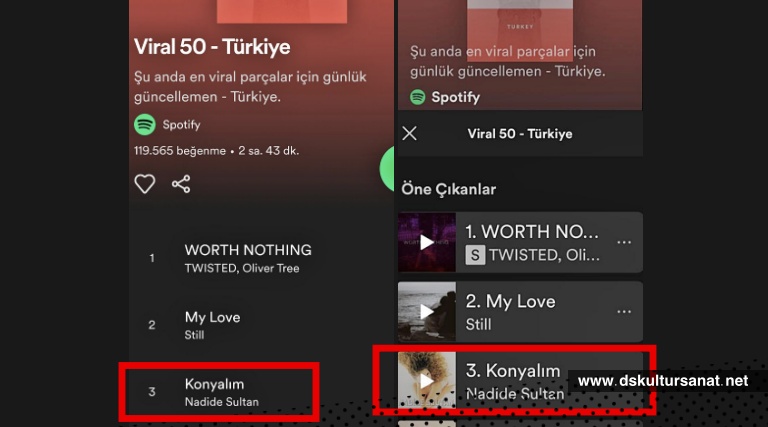Screen dimensions: 768x427
Task: Select track 3 Konyalım by Nadide Sultan
Action: (x=219, y=392)
